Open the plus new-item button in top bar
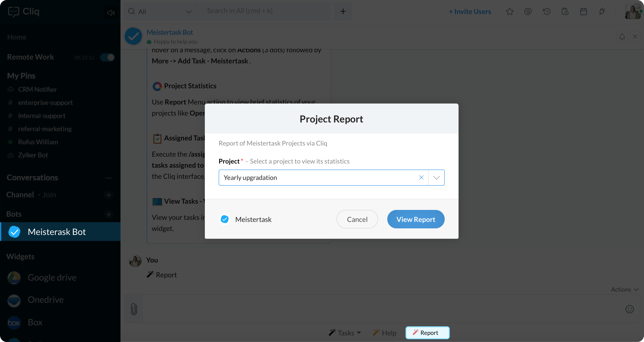The height and width of the screenshot is (342, 644). (x=343, y=11)
